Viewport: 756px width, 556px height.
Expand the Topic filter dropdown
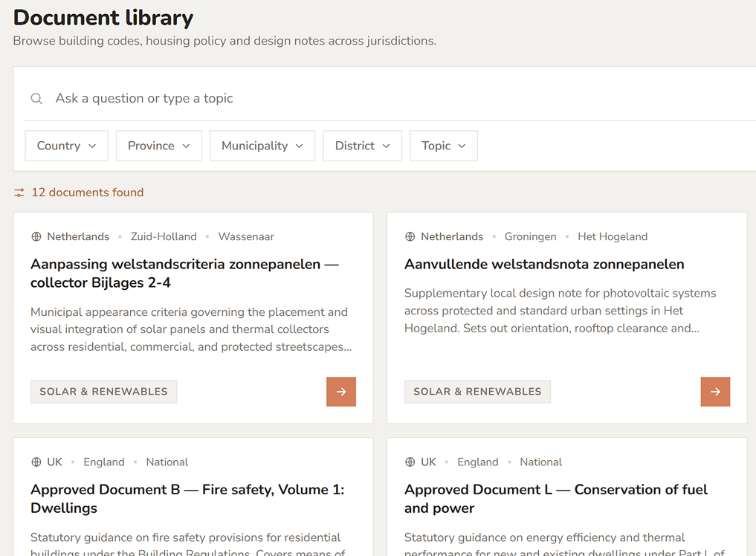444,146
